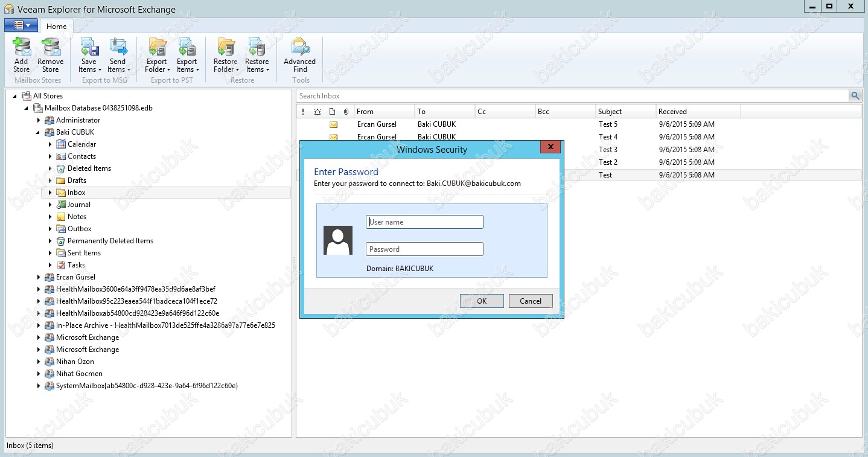Viewport: 868px width, 457px height.
Task: Click the search magnifier icon
Action: [x=855, y=95]
